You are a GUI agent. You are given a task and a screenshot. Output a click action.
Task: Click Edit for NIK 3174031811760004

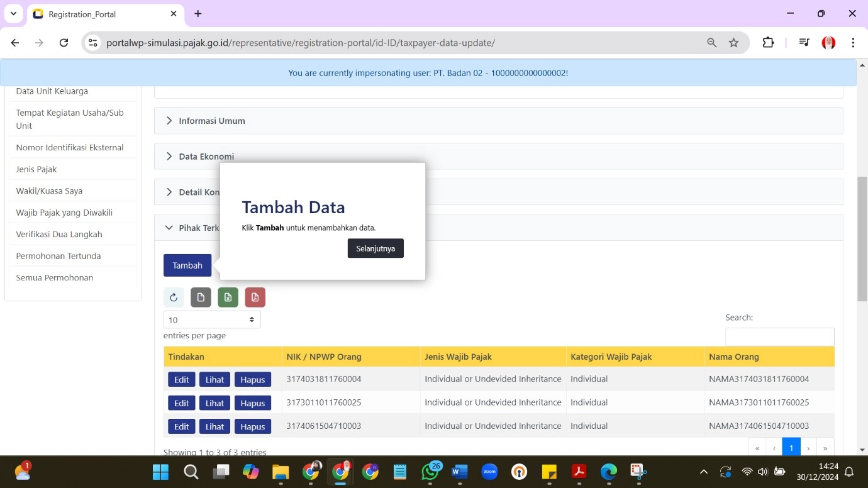pyautogui.click(x=181, y=380)
